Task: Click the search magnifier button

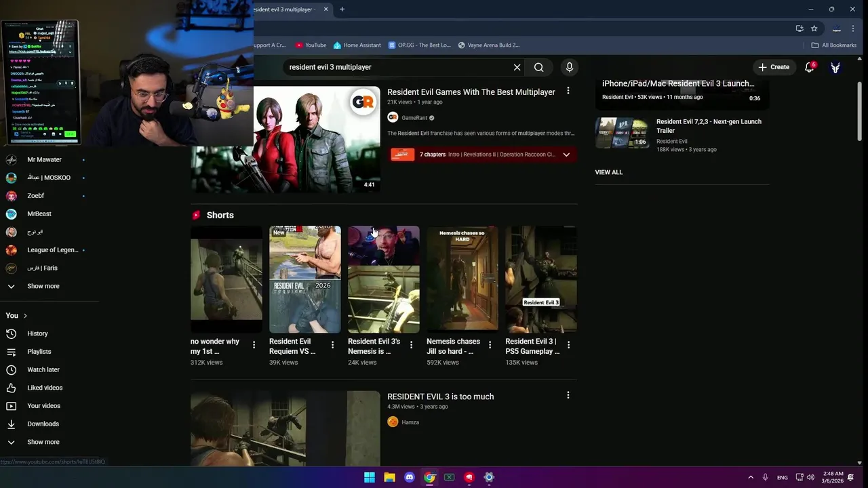Action: (x=538, y=67)
